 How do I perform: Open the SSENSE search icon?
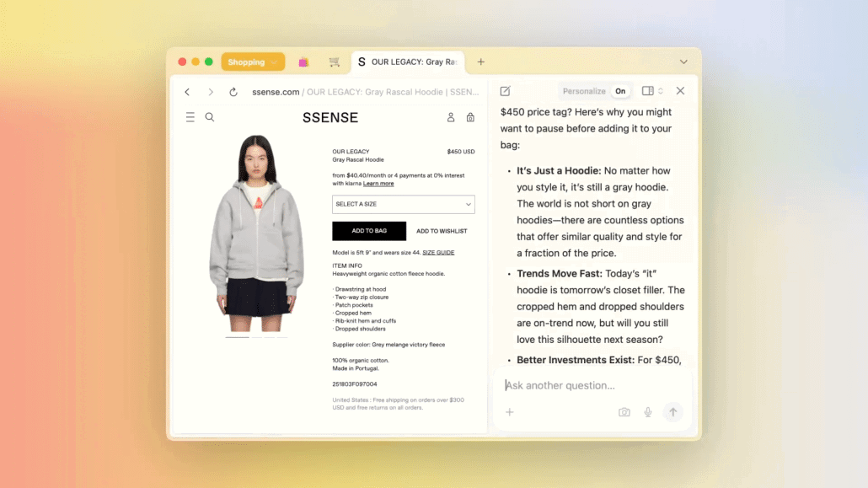210,117
